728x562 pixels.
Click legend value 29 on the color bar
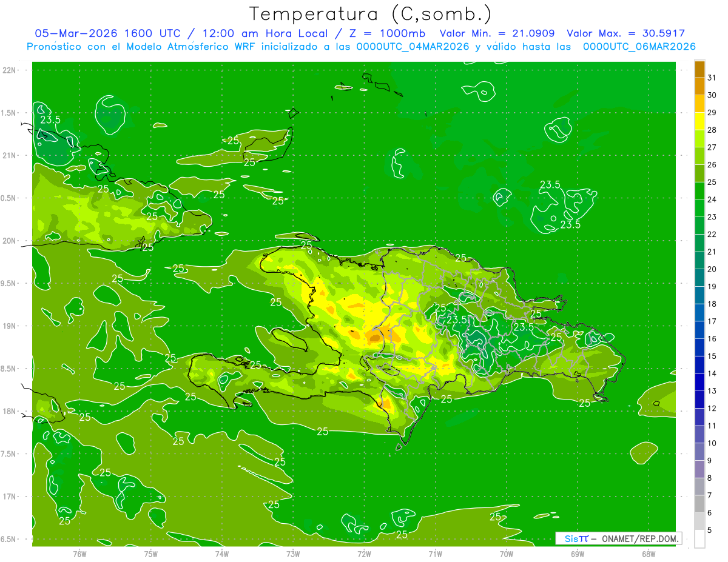pos(712,113)
